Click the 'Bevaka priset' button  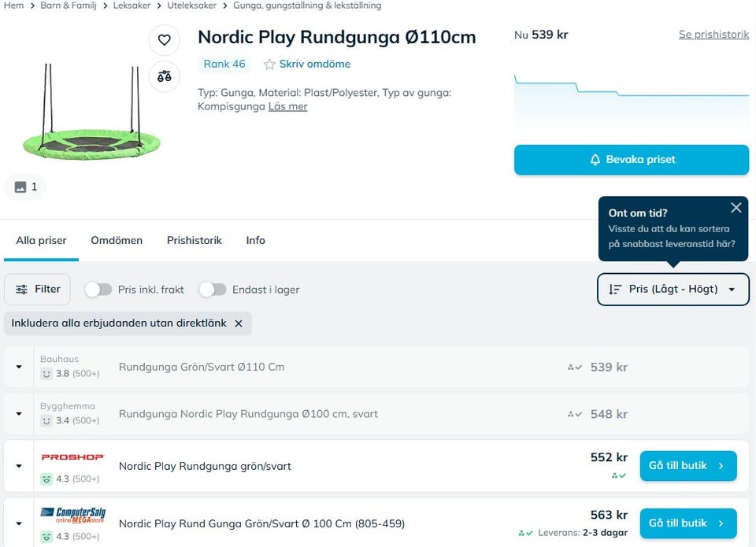click(632, 160)
